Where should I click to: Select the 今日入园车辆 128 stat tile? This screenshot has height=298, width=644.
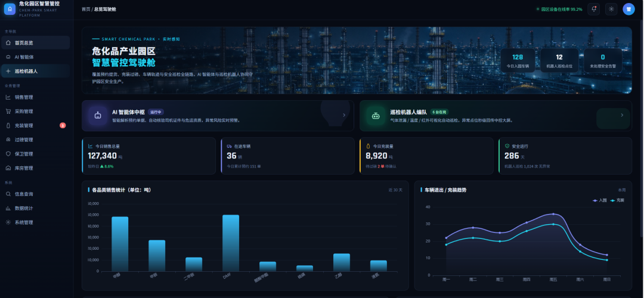(x=518, y=60)
